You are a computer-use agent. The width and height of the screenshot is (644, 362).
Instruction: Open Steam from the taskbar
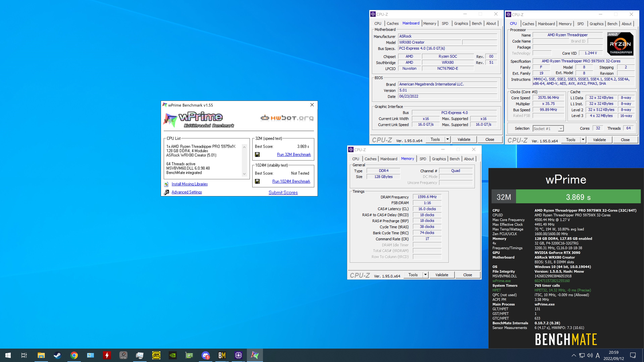(x=58, y=355)
